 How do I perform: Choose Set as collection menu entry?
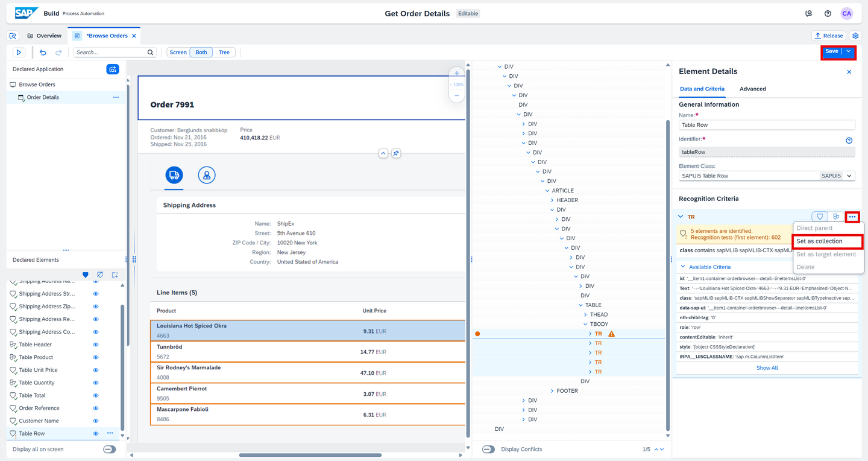pos(828,241)
